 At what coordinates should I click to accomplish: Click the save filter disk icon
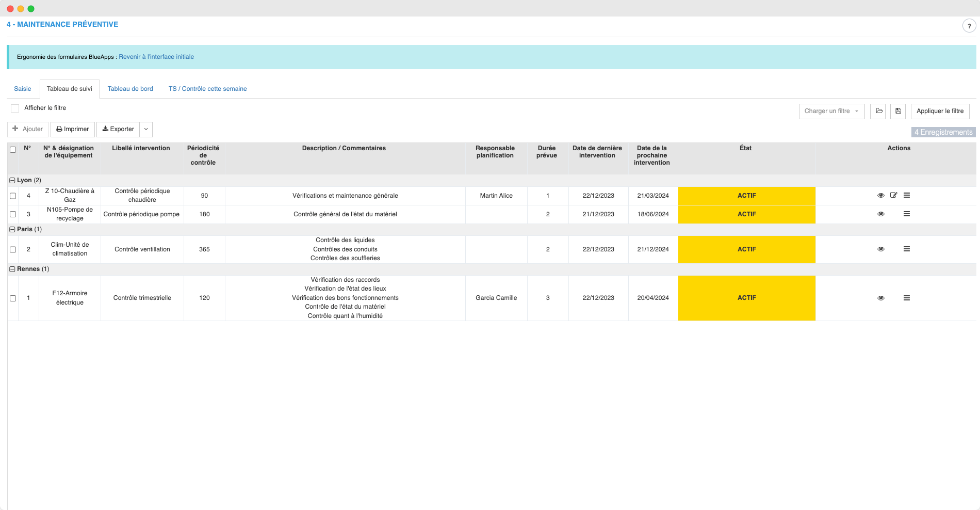898,111
